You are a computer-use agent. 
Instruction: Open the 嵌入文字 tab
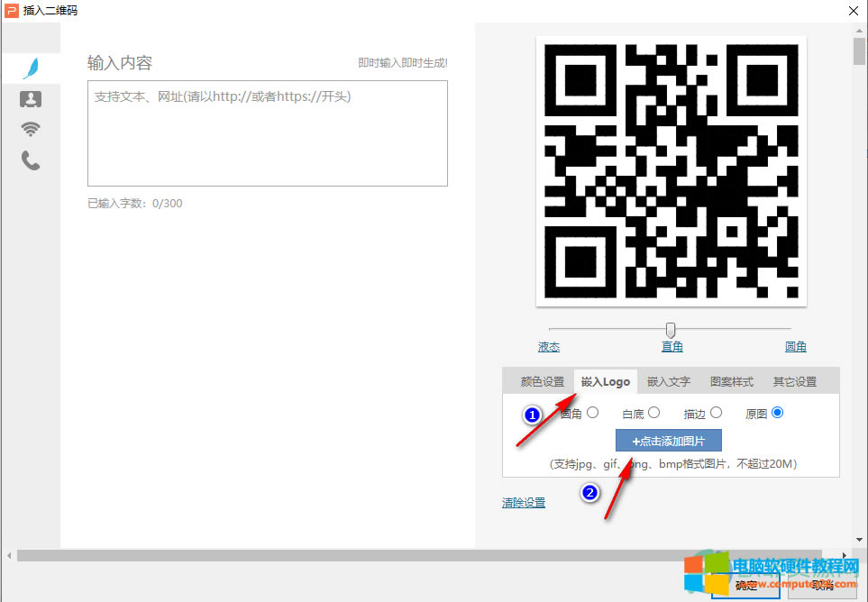coord(668,381)
